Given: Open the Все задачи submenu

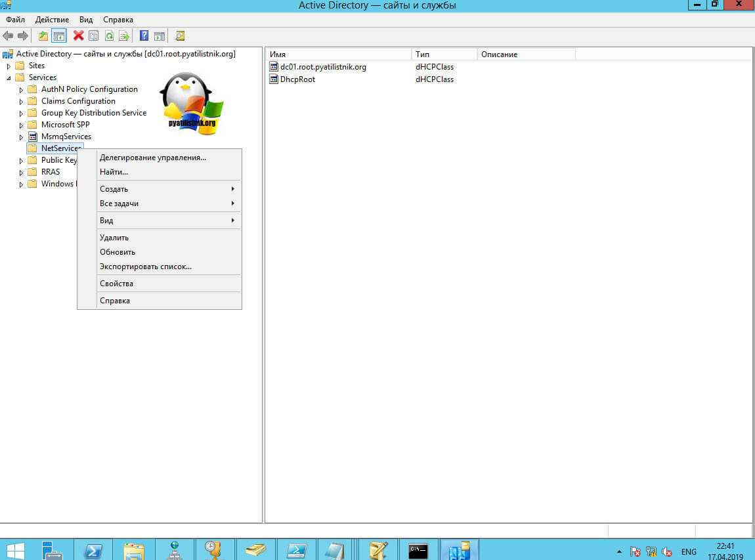Looking at the screenshot, I should pos(119,204).
